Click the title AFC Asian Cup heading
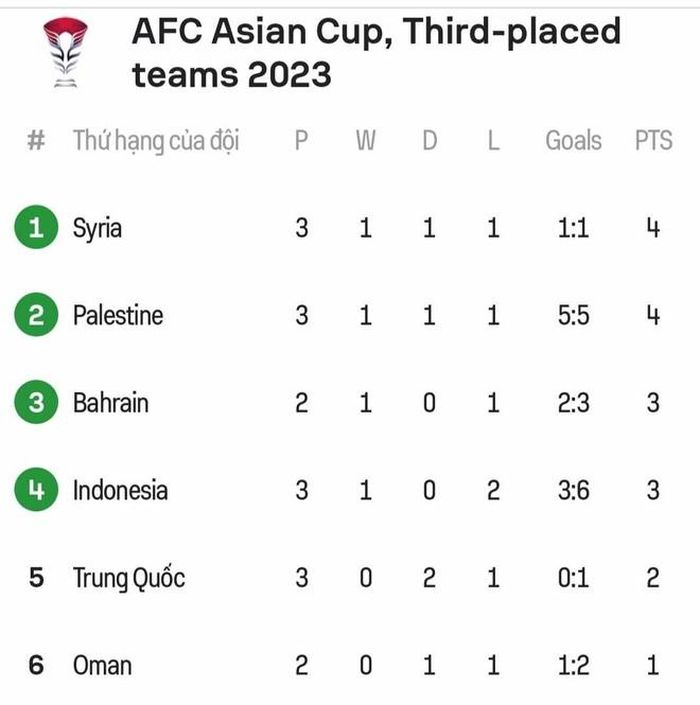 pyautogui.click(x=376, y=52)
